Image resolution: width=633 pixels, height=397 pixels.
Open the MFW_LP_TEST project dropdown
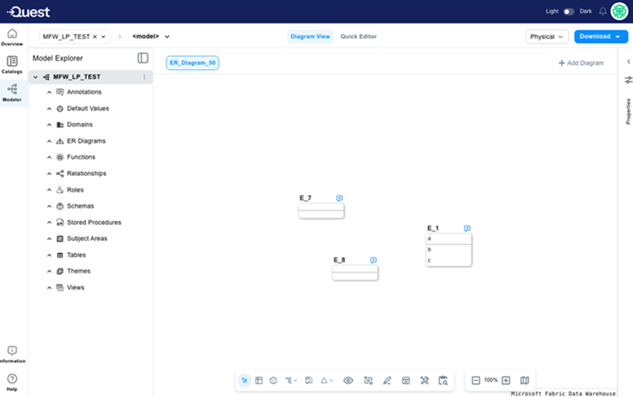(x=103, y=36)
